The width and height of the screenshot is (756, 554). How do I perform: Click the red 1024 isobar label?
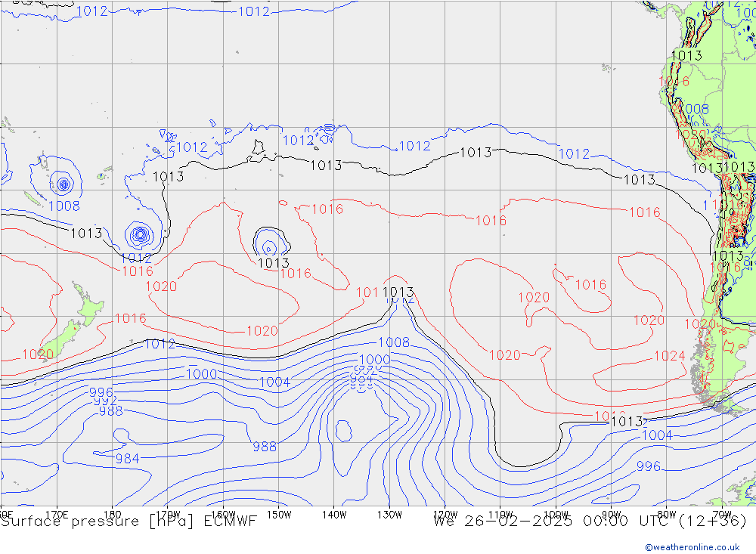670,356
